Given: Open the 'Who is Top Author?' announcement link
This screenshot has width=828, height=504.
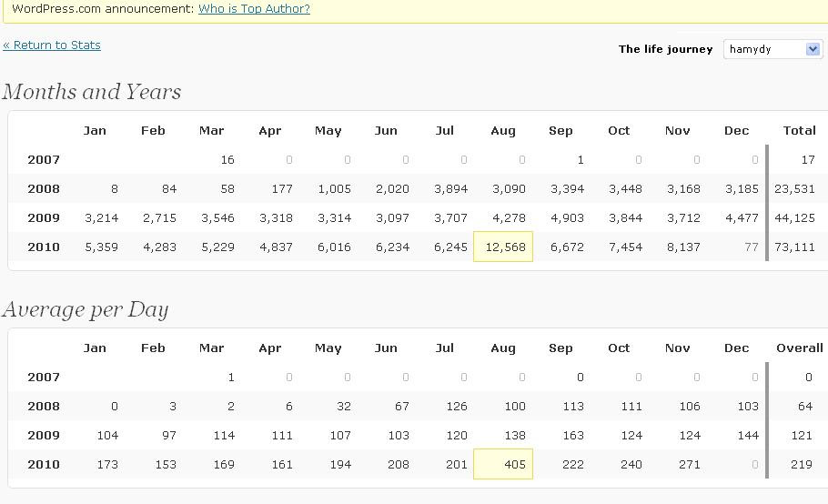Looking at the screenshot, I should click(x=254, y=8).
